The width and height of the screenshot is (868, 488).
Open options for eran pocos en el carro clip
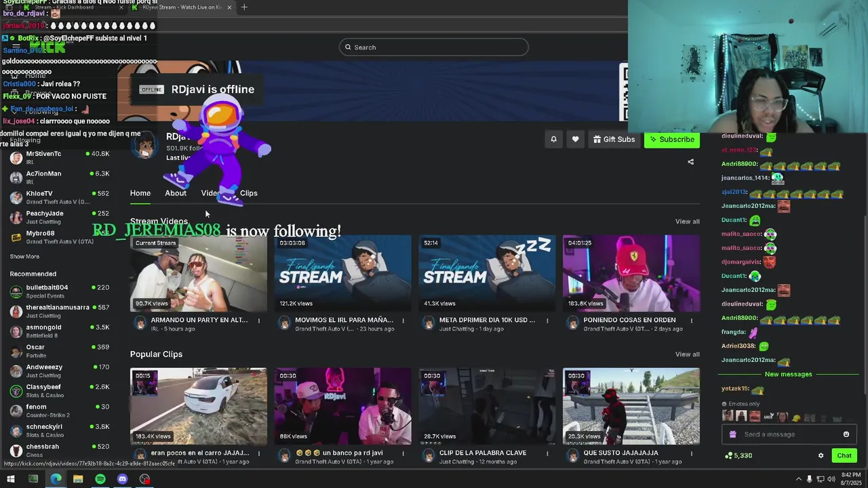[x=259, y=453]
